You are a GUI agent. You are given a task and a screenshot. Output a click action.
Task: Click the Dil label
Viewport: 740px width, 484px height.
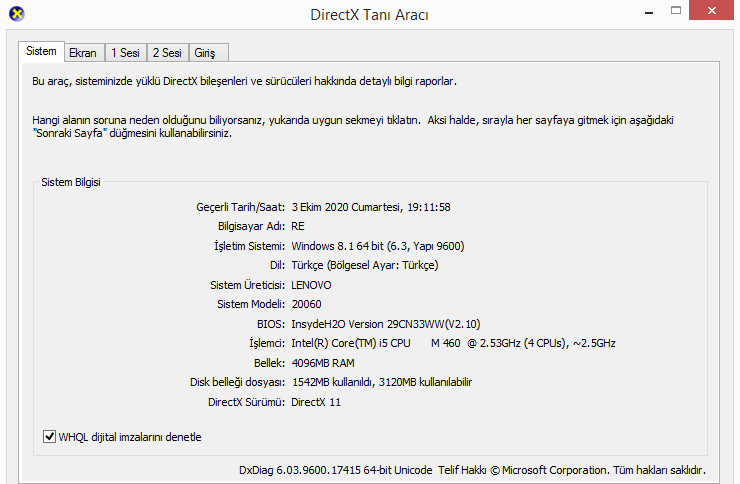tap(278, 265)
